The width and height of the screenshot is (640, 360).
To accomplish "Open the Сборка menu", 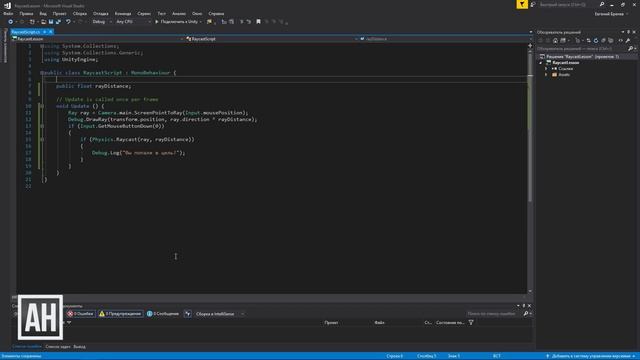I will [80, 13].
